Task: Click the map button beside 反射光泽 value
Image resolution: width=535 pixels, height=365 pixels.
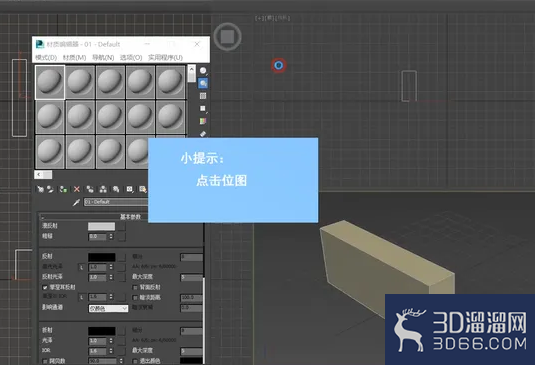Action: click(x=122, y=277)
